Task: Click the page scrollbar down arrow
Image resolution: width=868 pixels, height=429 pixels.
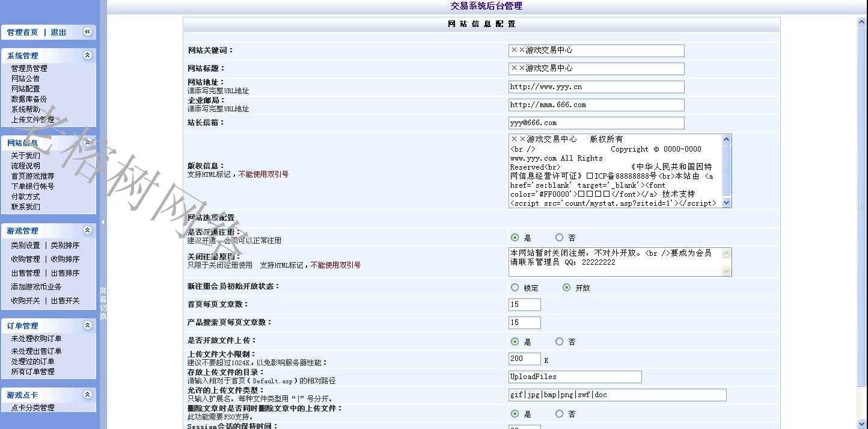Action: [x=862, y=424]
